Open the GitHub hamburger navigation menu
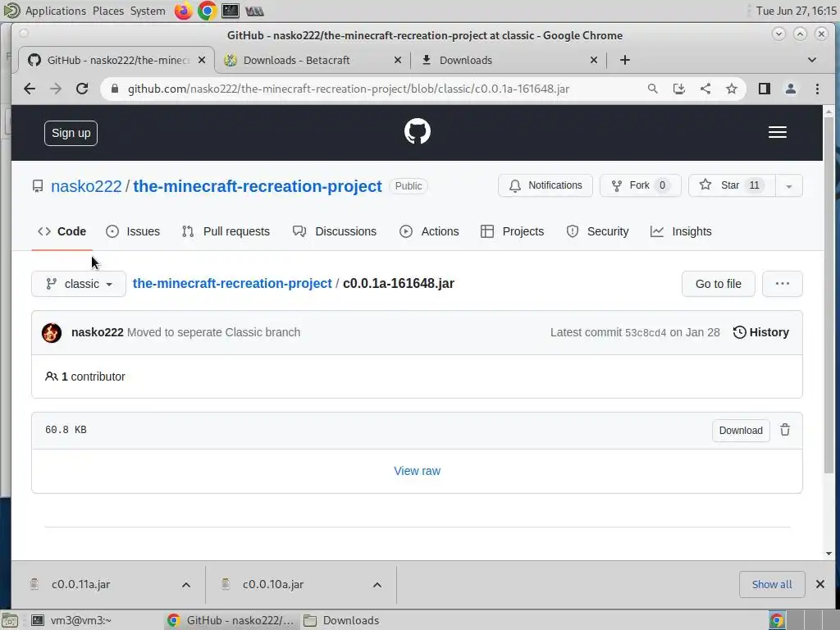 tap(778, 132)
